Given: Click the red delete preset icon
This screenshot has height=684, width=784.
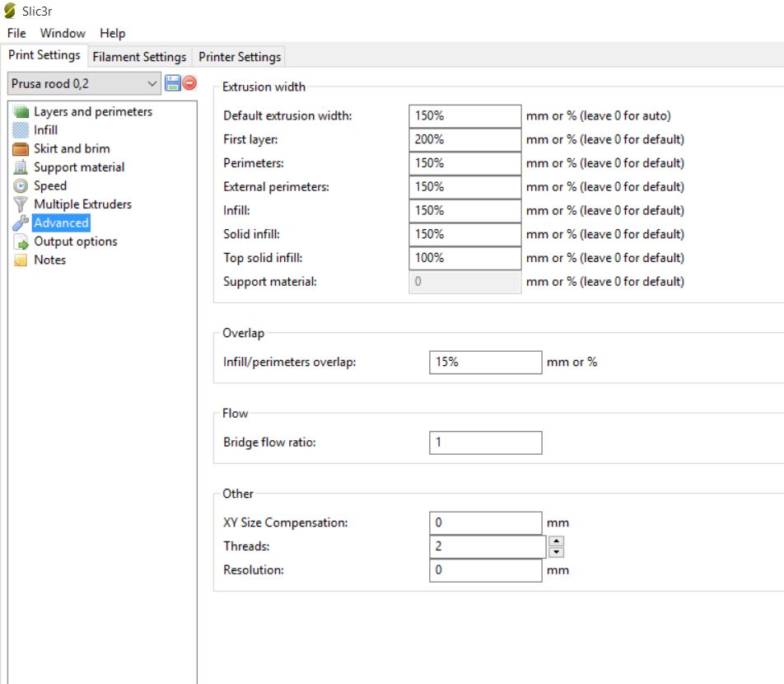Looking at the screenshot, I should [x=189, y=83].
